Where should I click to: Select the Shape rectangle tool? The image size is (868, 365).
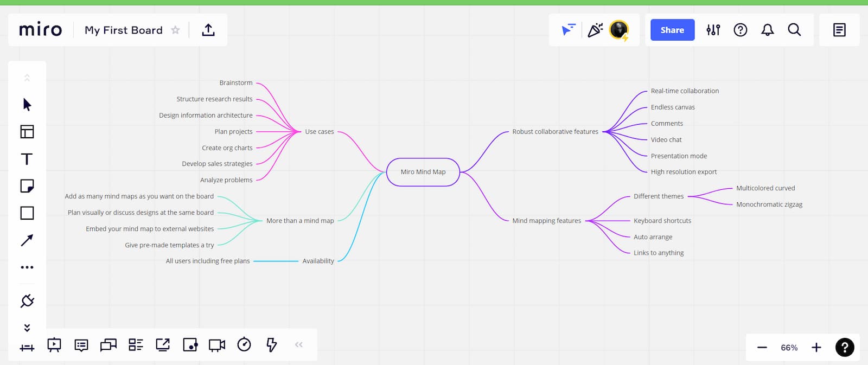(27, 213)
